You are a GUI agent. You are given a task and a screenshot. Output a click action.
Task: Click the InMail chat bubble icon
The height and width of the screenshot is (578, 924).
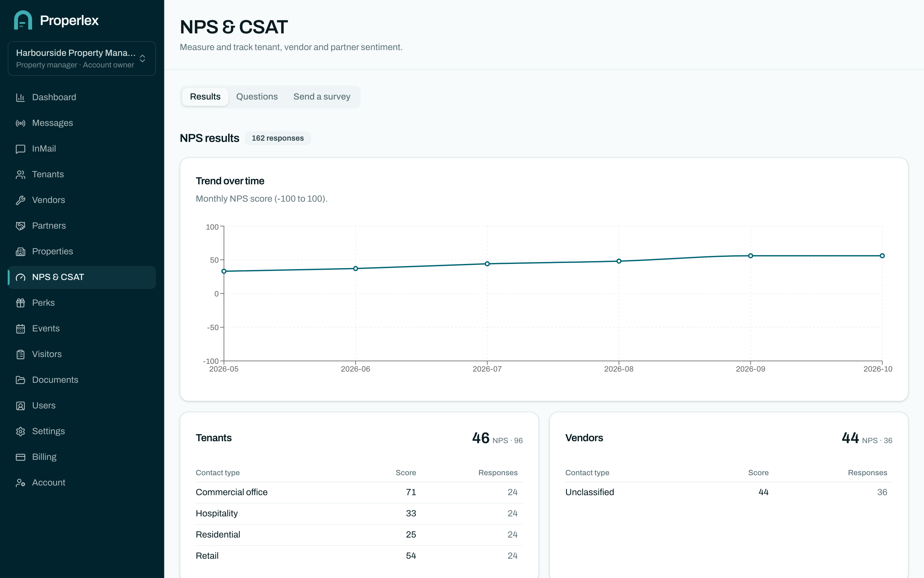coord(20,149)
